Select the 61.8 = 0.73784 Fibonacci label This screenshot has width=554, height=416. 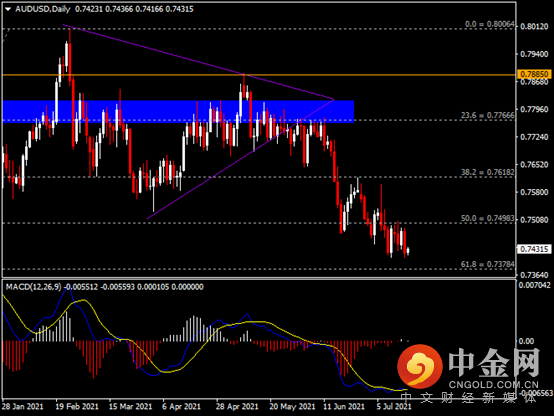pyautogui.click(x=488, y=264)
